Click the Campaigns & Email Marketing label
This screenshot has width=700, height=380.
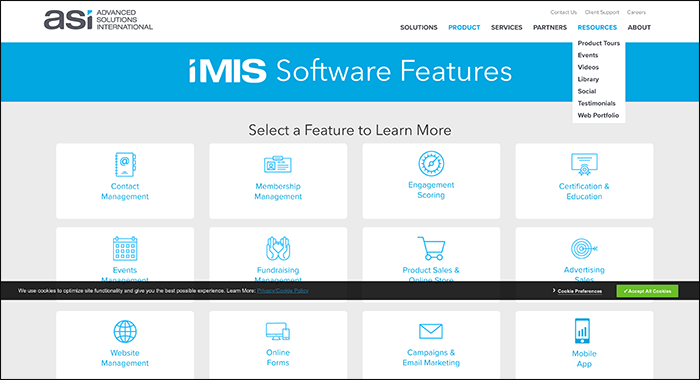(431, 358)
